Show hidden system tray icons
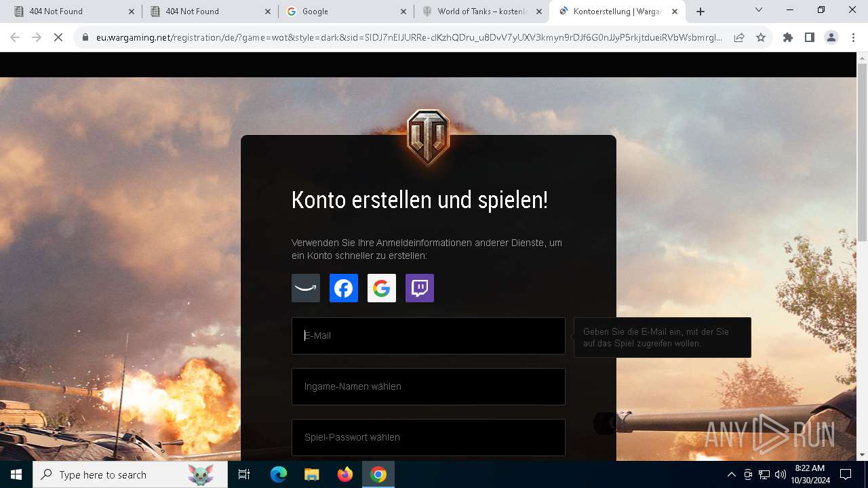The image size is (868, 488). (731, 474)
